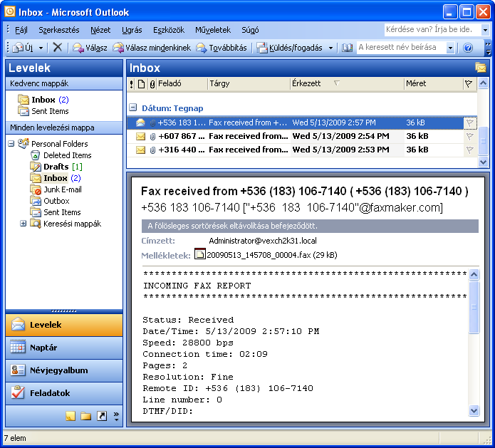495x448 pixels.
Task: Sort by Méret column
Action: 434,83
